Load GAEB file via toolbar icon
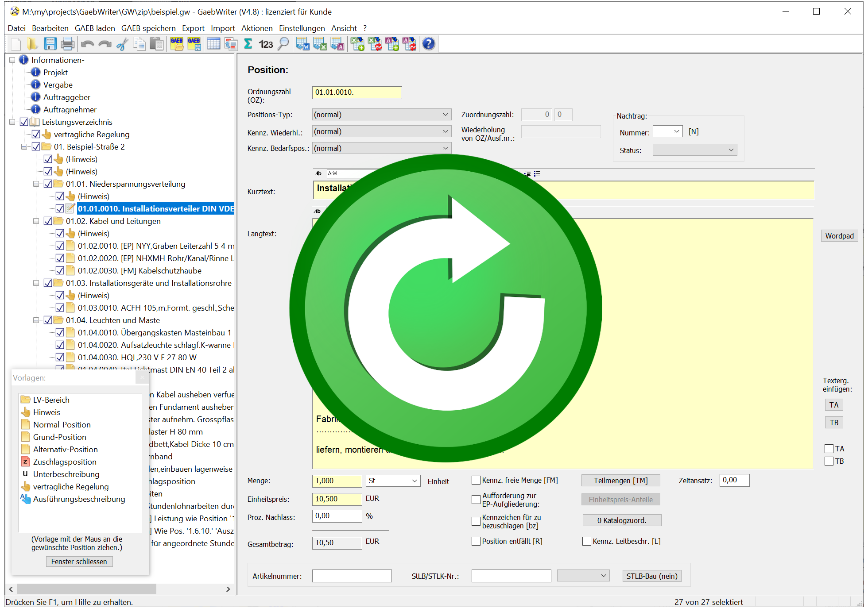Viewport: 868px width, 608px height. tap(177, 44)
